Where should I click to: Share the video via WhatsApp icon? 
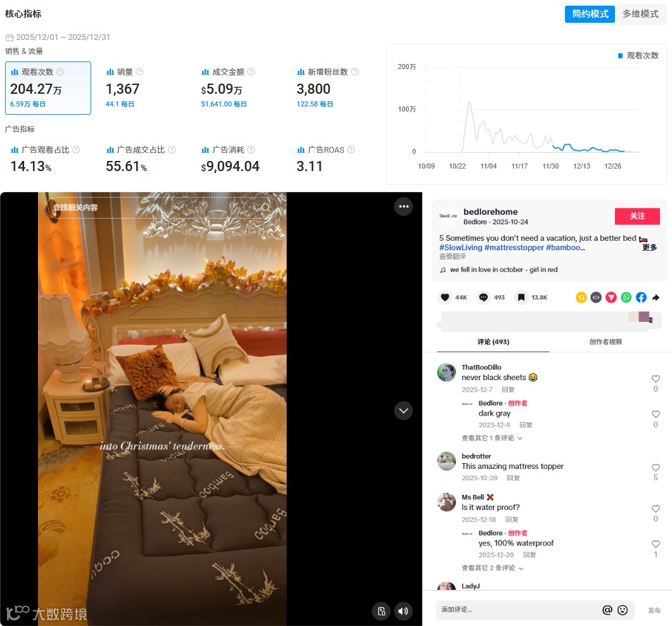click(x=626, y=297)
